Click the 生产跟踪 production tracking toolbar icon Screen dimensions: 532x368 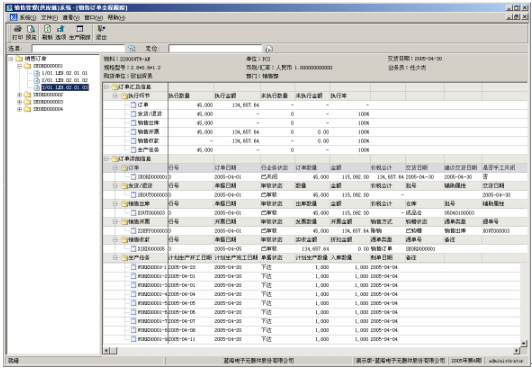point(80,33)
